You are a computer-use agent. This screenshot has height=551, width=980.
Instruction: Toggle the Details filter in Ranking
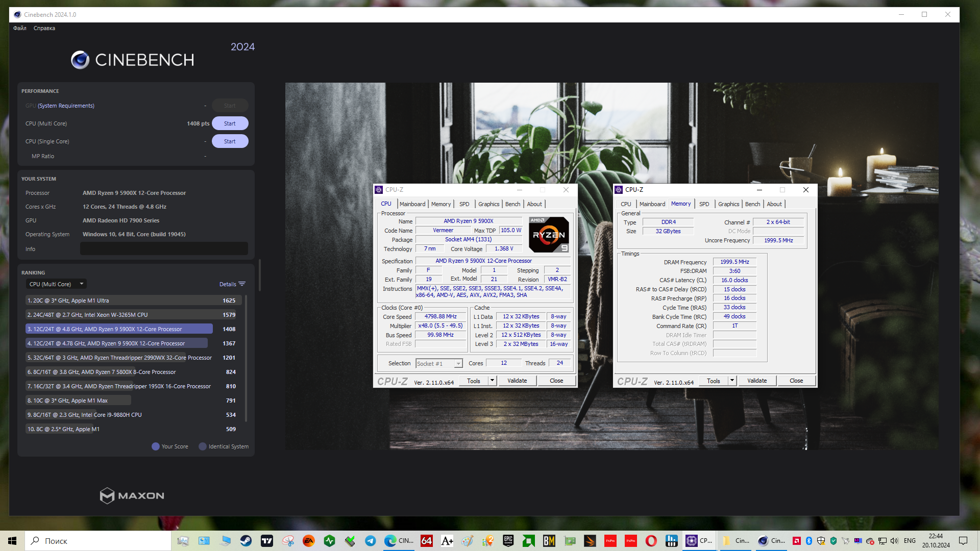232,284
